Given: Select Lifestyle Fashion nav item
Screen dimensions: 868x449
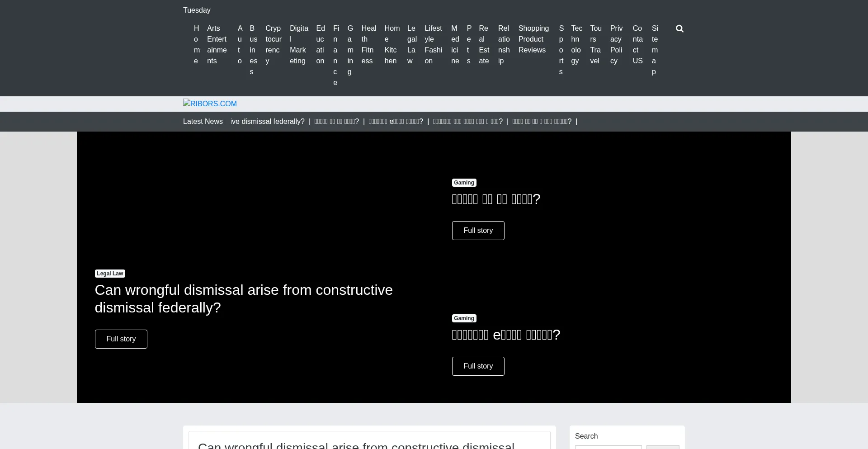Looking at the screenshot, I should [x=433, y=44].
